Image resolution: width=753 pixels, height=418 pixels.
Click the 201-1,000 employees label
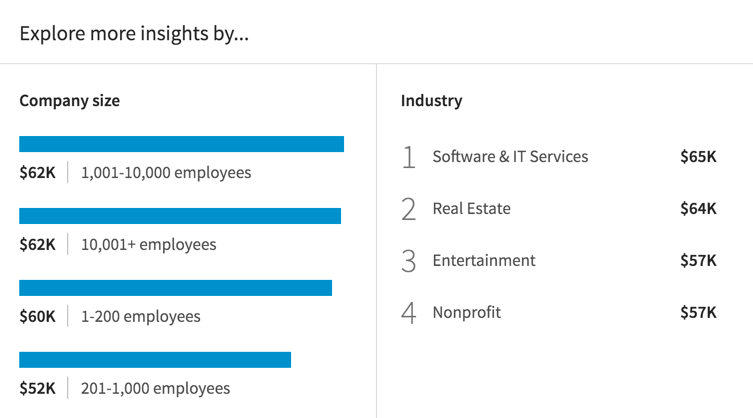tap(155, 388)
